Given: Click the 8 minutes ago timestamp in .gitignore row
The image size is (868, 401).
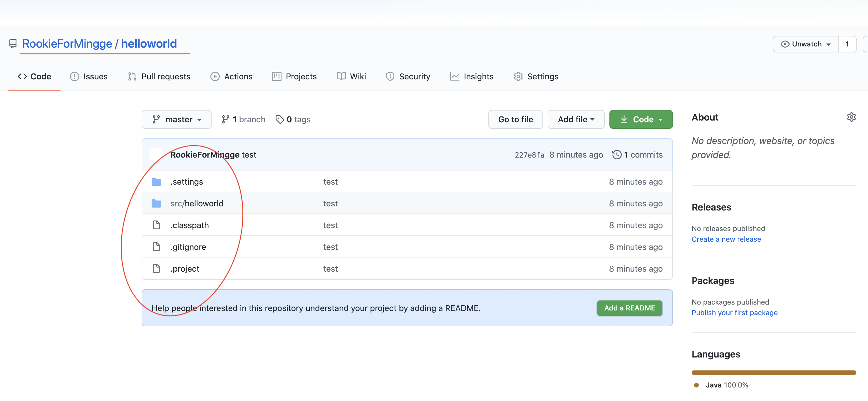Looking at the screenshot, I should coord(636,247).
